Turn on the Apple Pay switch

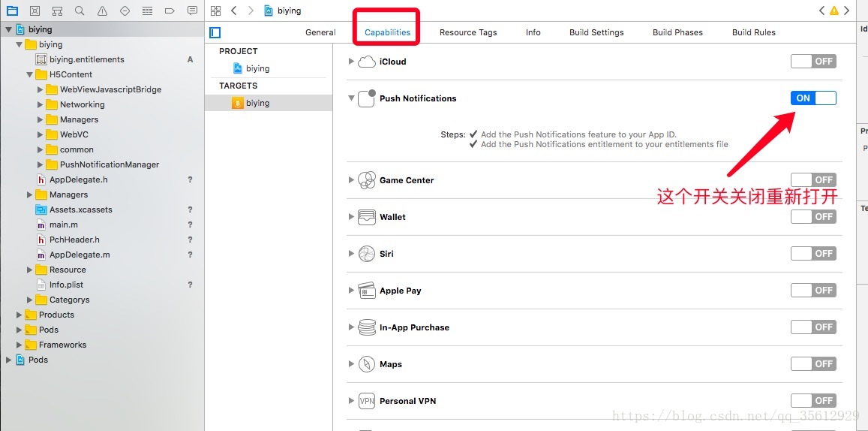[813, 291]
